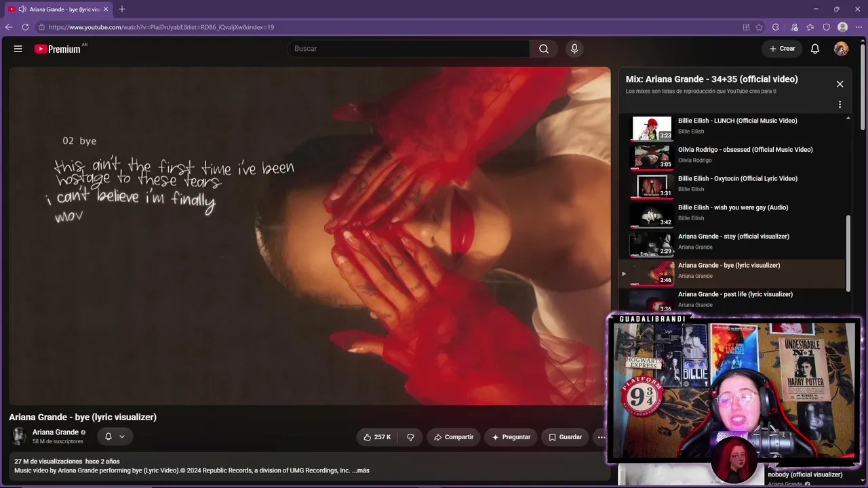
Task: Close the Ariana Grande bye tab
Action: pos(106,9)
